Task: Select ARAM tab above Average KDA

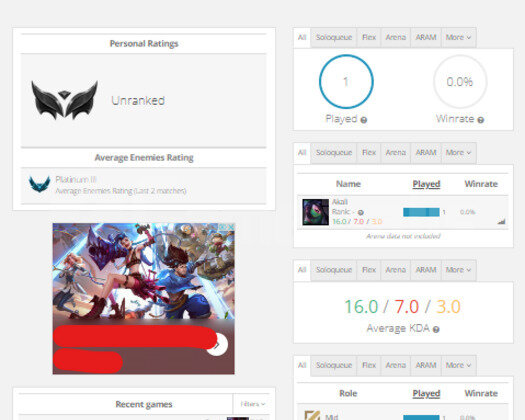Action: point(426,270)
